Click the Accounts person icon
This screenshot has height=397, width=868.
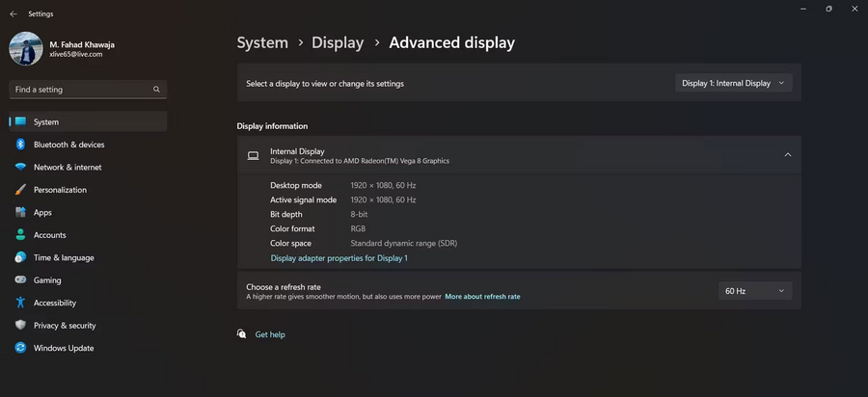click(x=20, y=235)
